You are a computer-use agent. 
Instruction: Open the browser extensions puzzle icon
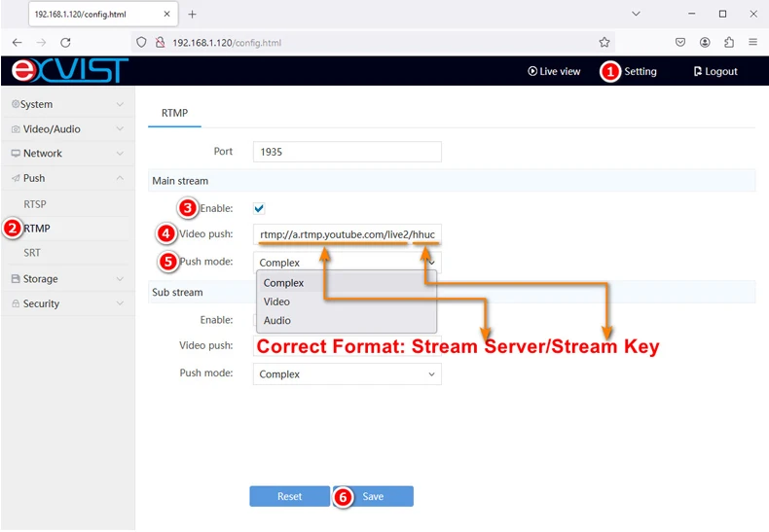point(729,43)
